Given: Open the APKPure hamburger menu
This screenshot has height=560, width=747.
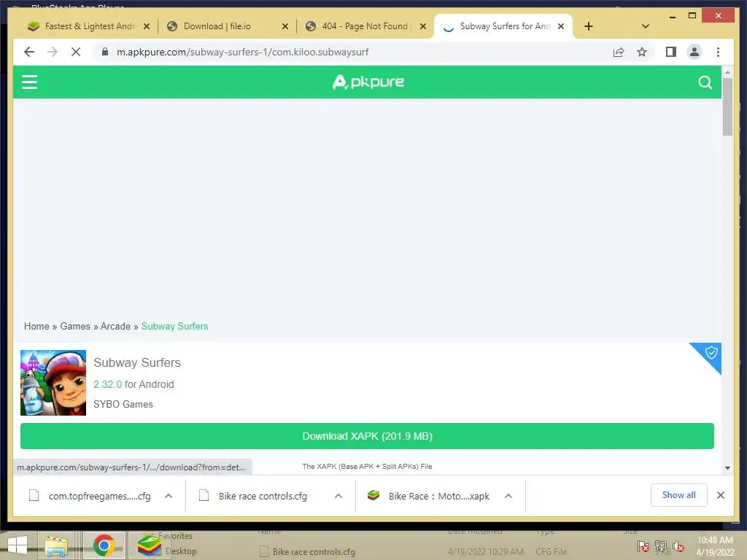Looking at the screenshot, I should coord(29,82).
